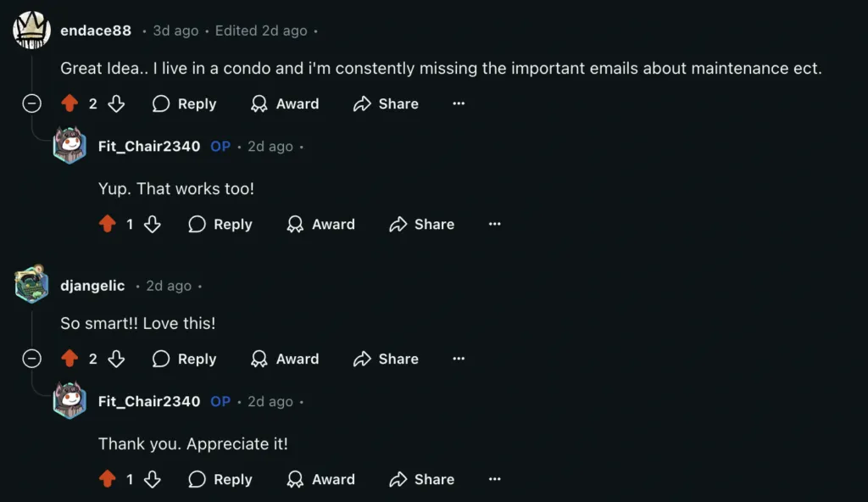The width and height of the screenshot is (868, 502).
Task: Open more options on "Thank you" reply
Action: pyautogui.click(x=495, y=479)
